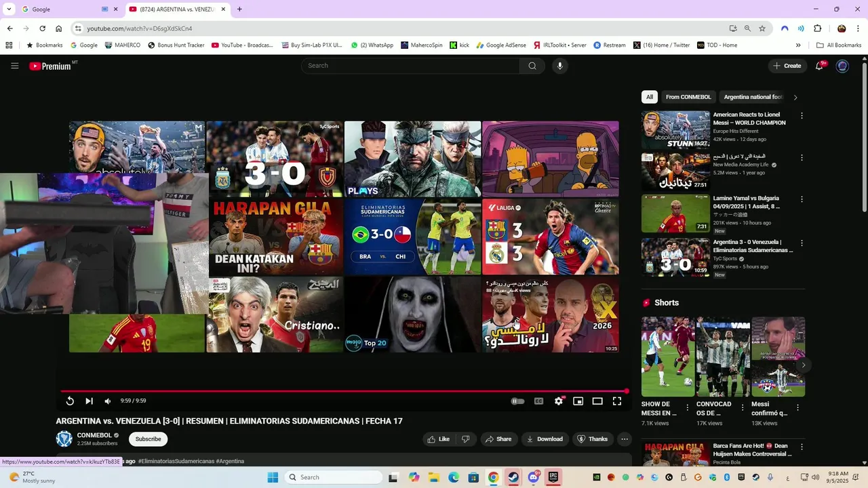868x488 pixels.
Task: Open MAHERCO bookmark
Action: [x=123, y=45]
